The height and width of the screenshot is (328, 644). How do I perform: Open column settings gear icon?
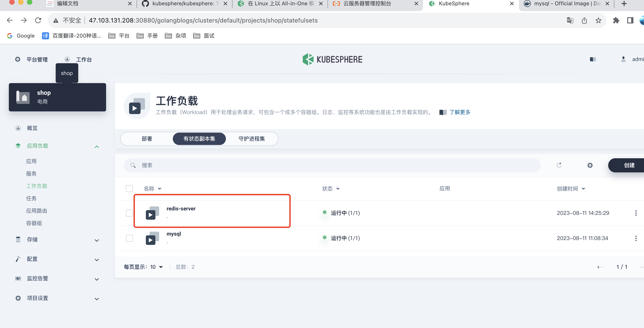[590, 165]
